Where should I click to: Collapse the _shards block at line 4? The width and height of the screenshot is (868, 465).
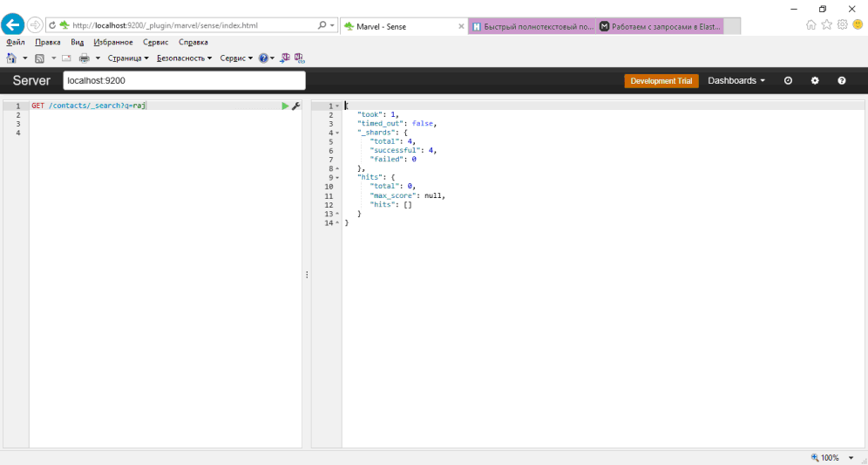click(337, 133)
